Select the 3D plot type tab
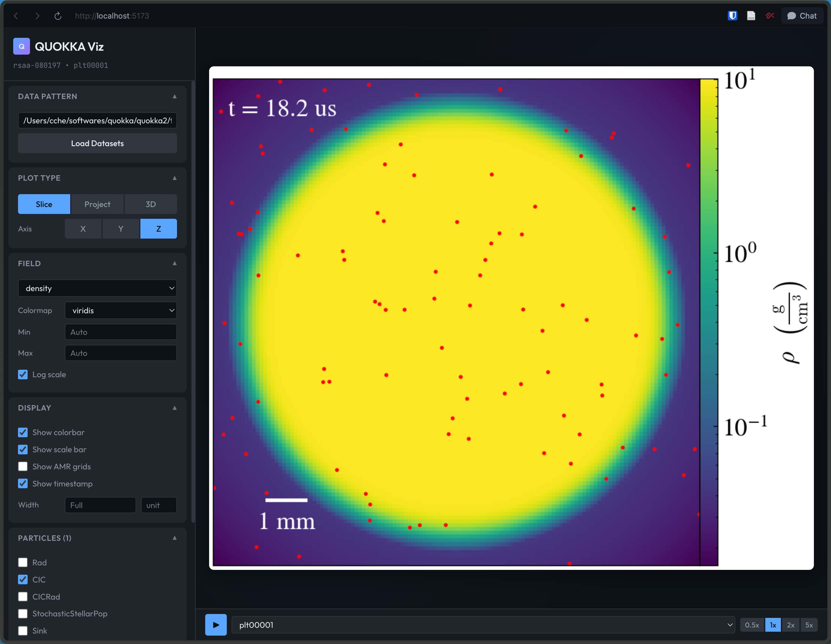Screen dimensions: 831x644 pyautogui.click(x=151, y=204)
